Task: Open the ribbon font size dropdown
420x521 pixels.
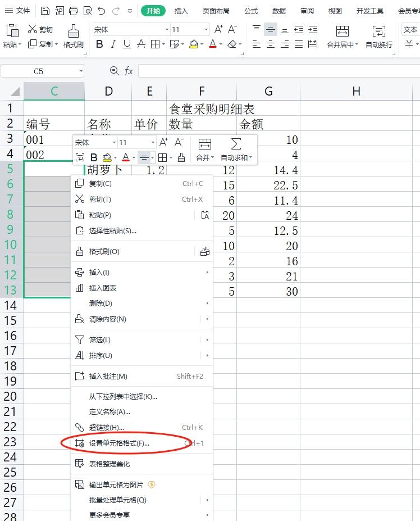Action: pyautogui.click(x=206, y=30)
